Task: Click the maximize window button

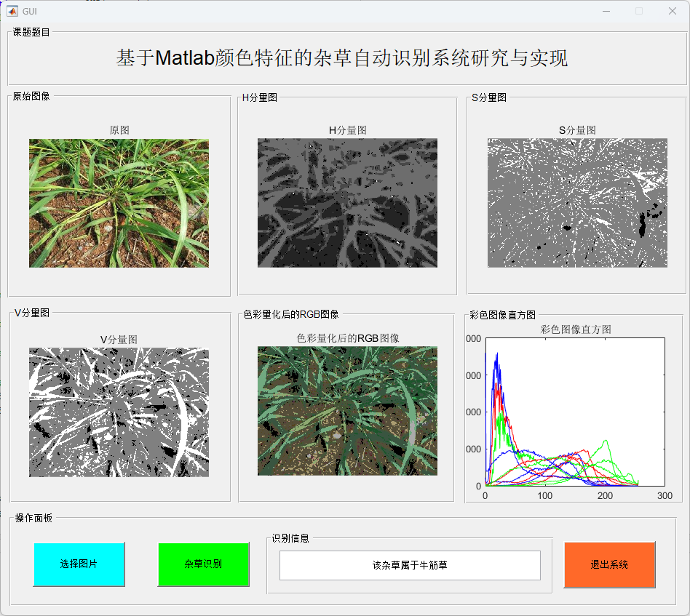Action: [x=639, y=11]
